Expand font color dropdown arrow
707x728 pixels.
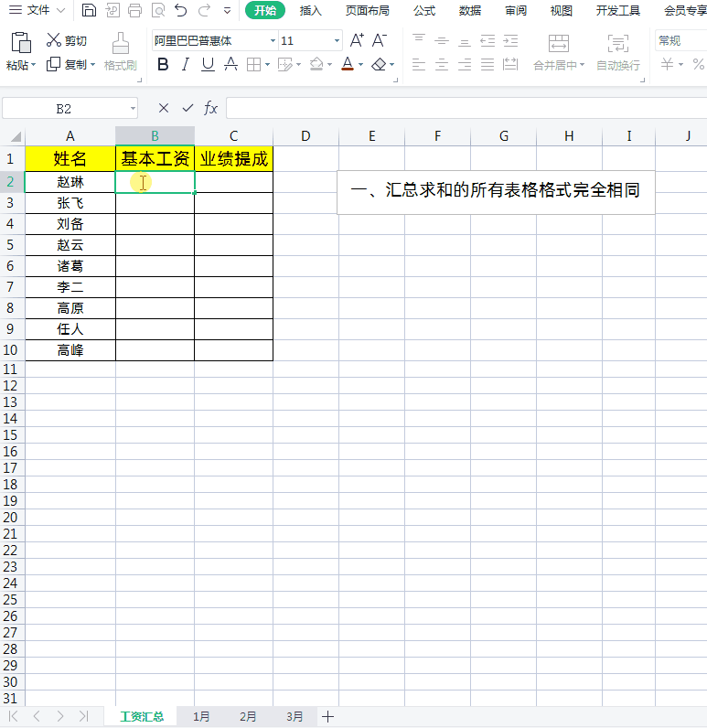coord(360,65)
